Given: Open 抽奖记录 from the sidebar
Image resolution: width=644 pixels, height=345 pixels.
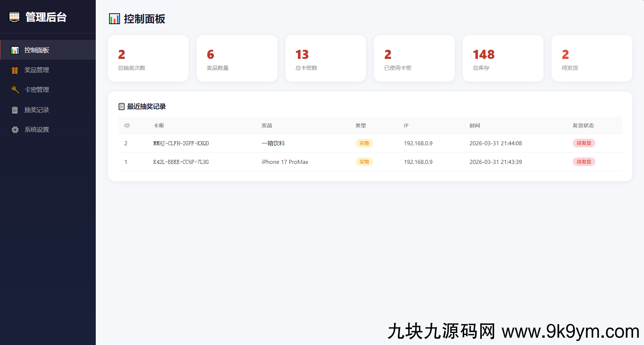Looking at the screenshot, I should (37, 110).
